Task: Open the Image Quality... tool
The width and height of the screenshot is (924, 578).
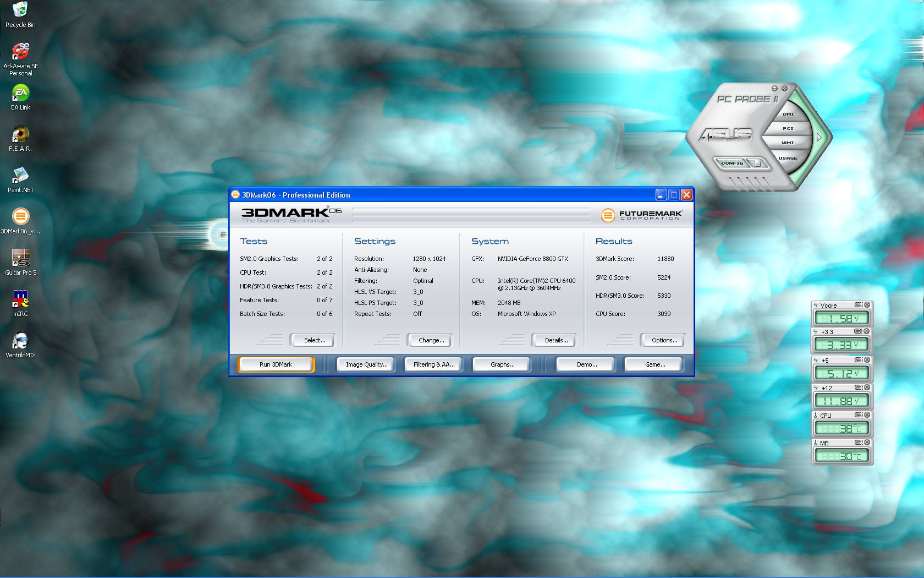Action: pos(367,364)
